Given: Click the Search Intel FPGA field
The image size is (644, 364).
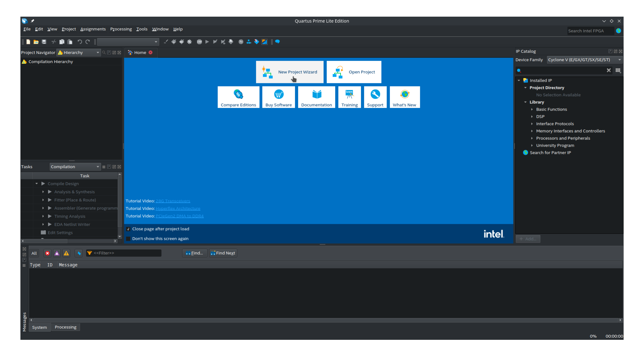Looking at the screenshot, I should coord(591,31).
